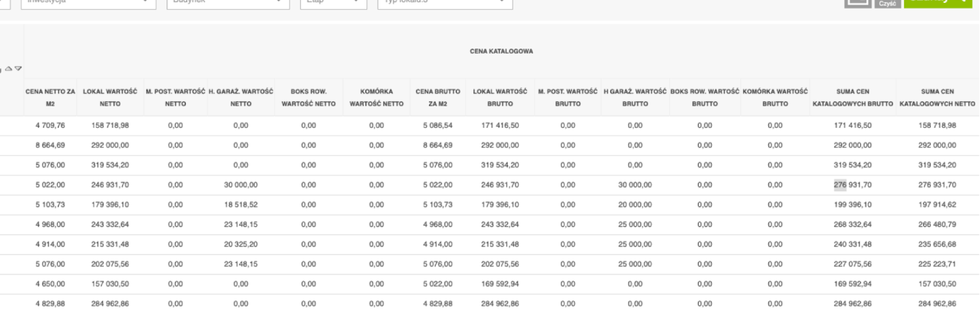Click the 199 396,10 catalog gross sum
The width and height of the screenshot is (980, 311).
(853, 205)
